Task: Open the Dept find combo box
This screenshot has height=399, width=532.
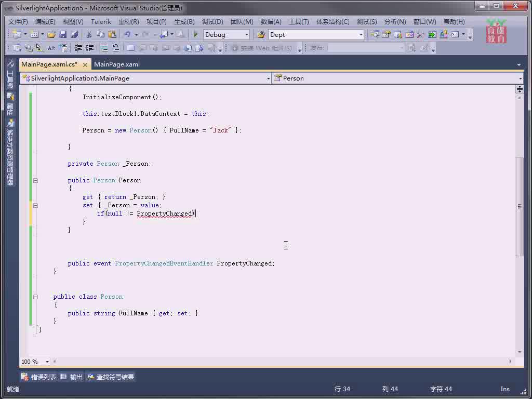Action: 316,34
